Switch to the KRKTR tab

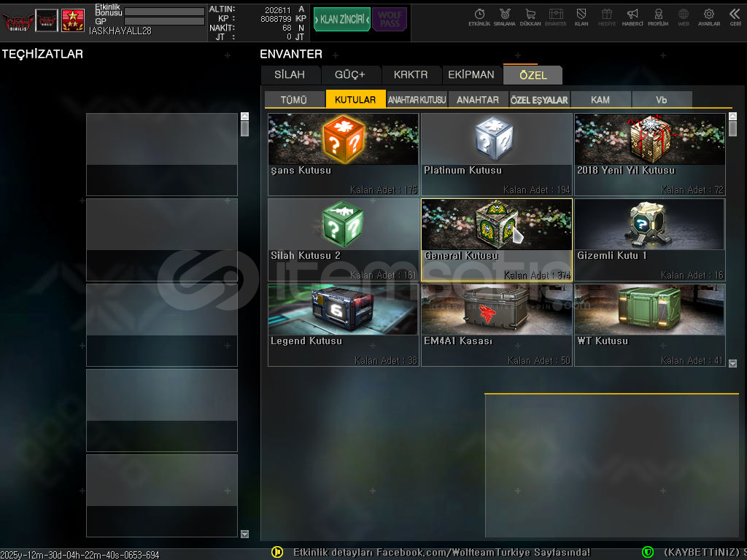click(x=411, y=75)
